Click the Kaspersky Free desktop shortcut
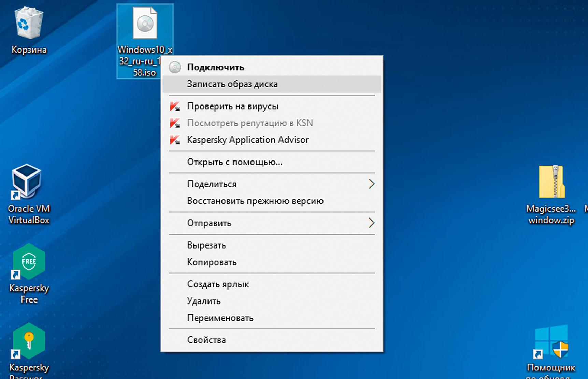 pos(29,262)
